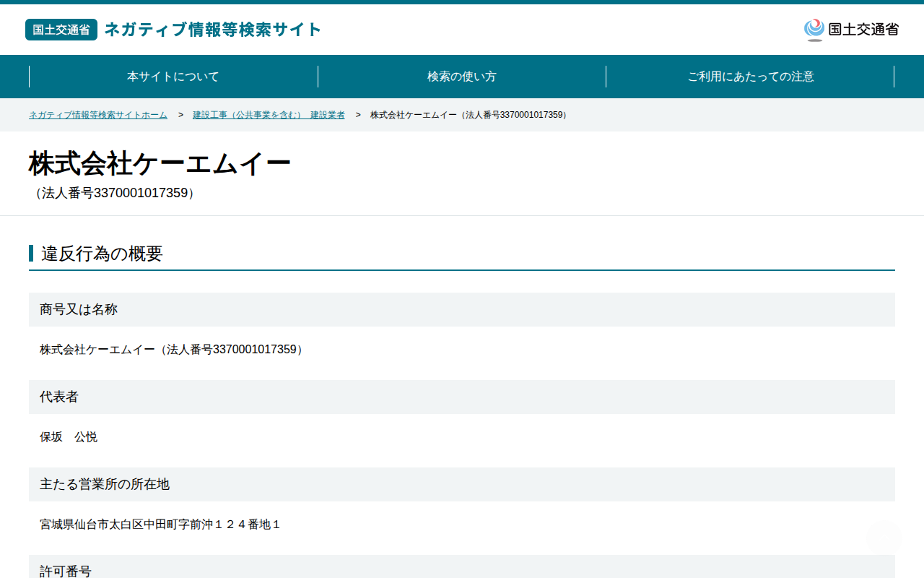Open the 検索の使い方 menu item
Image resolution: width=924 pixels, height=578 pixels.
coord(462,77)
